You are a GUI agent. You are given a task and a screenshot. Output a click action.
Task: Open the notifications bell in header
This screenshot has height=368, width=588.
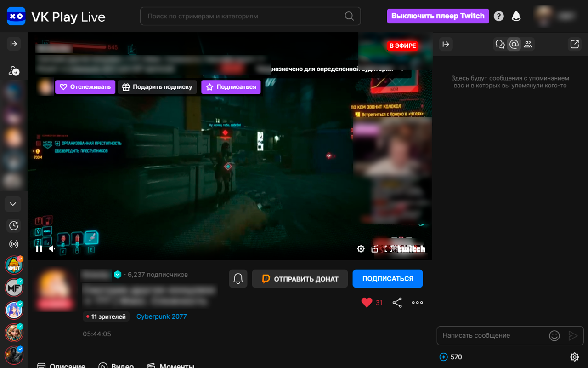pos(516,16)
